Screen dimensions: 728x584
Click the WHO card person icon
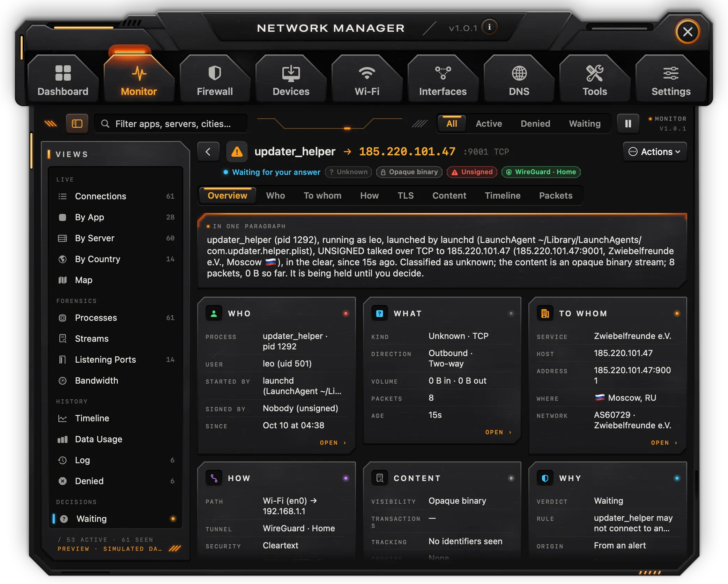click(x=214, y=313)
